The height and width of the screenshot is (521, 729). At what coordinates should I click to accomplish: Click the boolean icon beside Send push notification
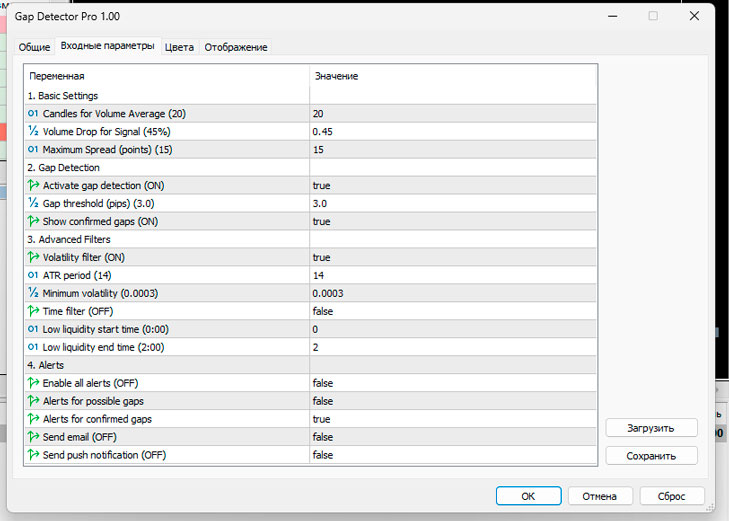click(33, 455)
